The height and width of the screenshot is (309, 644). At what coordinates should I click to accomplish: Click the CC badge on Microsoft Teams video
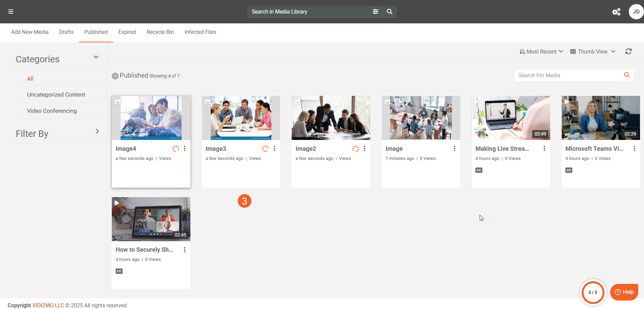[569, 170]
